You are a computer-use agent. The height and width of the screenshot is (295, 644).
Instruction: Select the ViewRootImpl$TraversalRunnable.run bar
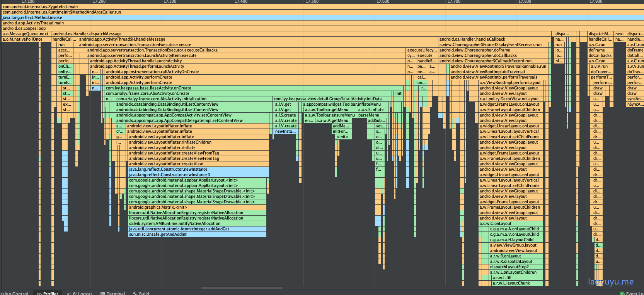500,66
